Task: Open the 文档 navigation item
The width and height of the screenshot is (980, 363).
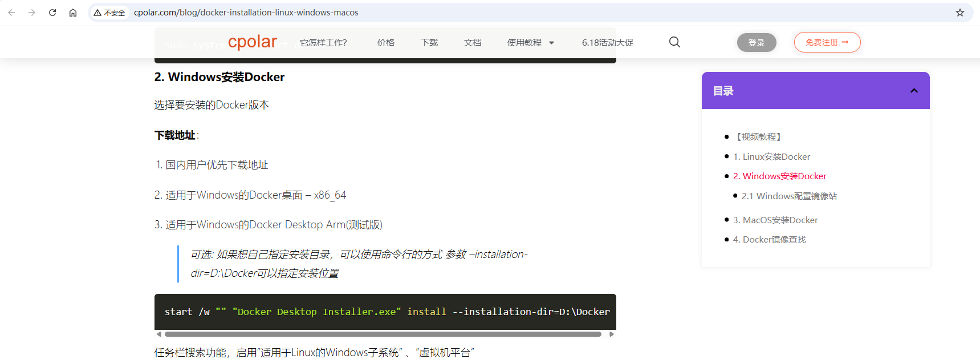Action: [473, 43]
